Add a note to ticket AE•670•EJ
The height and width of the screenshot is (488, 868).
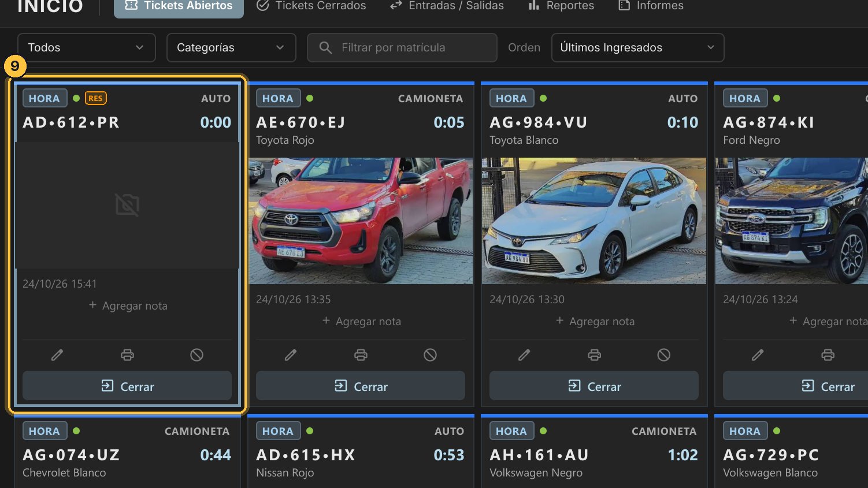[361, 321]
